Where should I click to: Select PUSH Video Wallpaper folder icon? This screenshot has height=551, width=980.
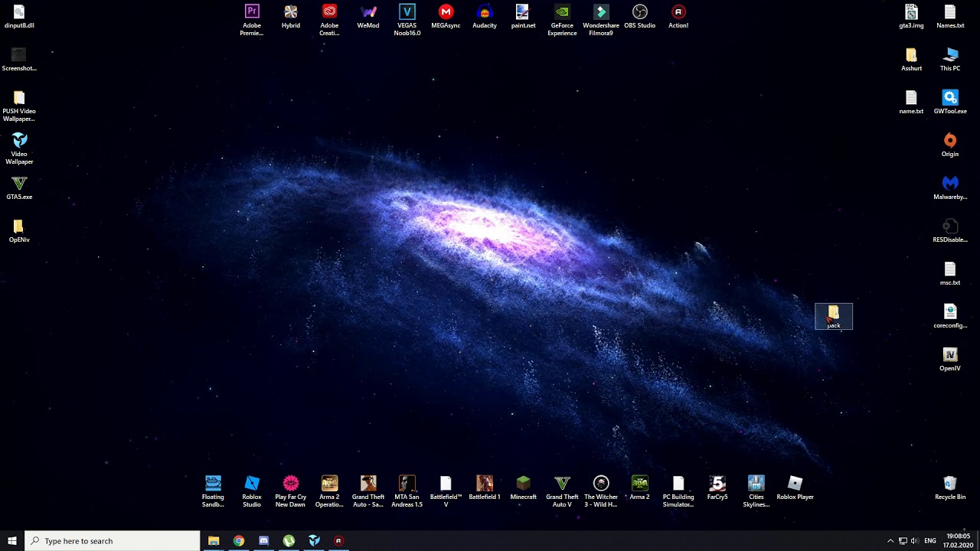[19, 106]
